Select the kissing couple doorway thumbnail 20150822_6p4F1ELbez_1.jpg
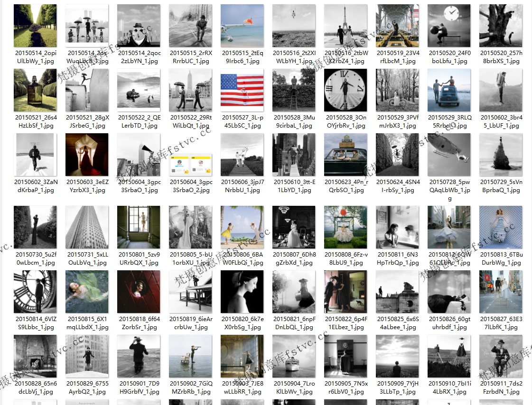Viewport: 532px width, 405px height. point(346,292)
